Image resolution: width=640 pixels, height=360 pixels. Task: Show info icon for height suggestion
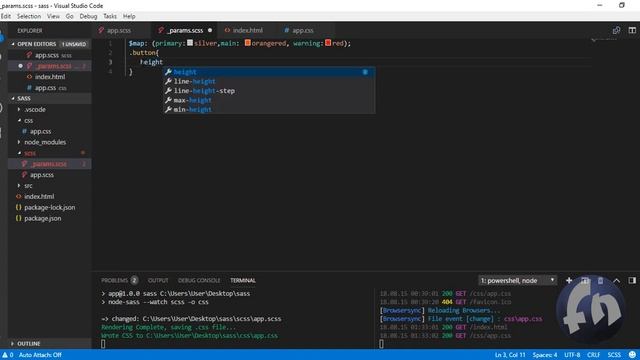pos(365,72)
